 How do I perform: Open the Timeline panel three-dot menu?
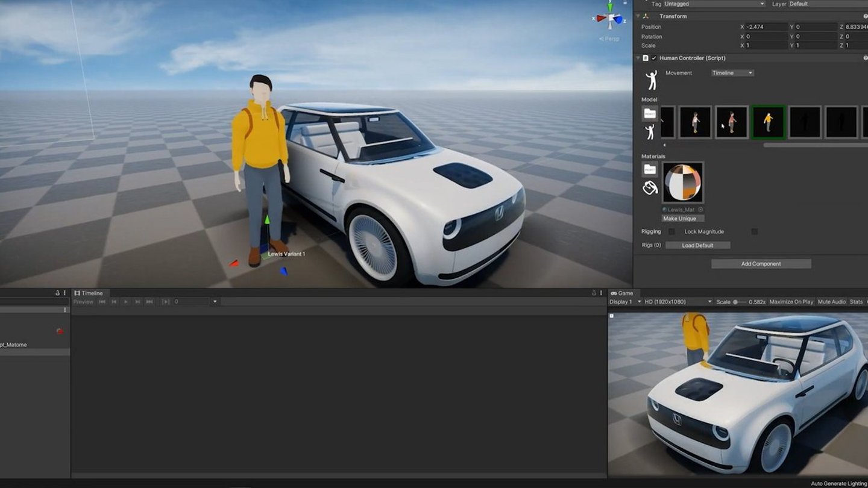point(601,293)
